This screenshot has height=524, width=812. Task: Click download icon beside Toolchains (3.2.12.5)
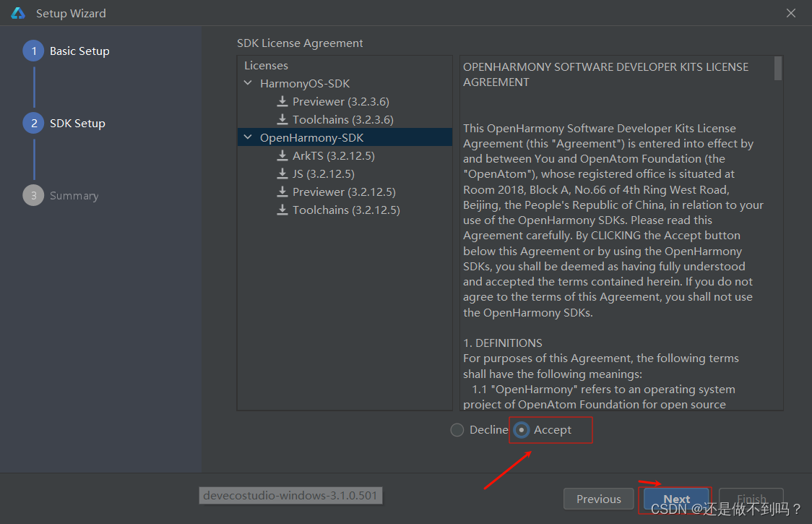click(x=282, y=210)
